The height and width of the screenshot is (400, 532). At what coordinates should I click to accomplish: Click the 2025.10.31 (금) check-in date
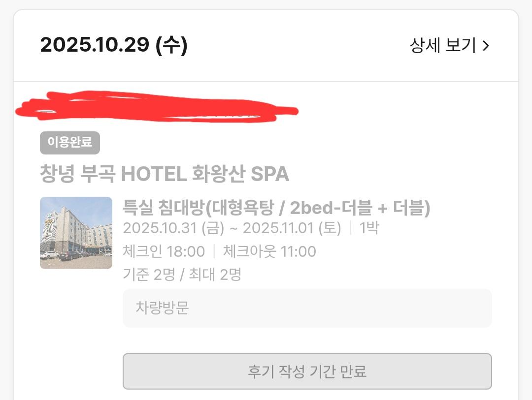171,228
